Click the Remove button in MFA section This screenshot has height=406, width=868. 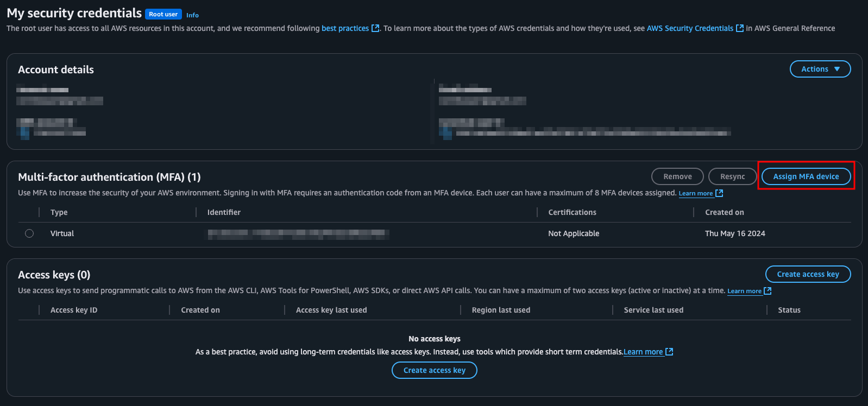click(x=677, y=176)
